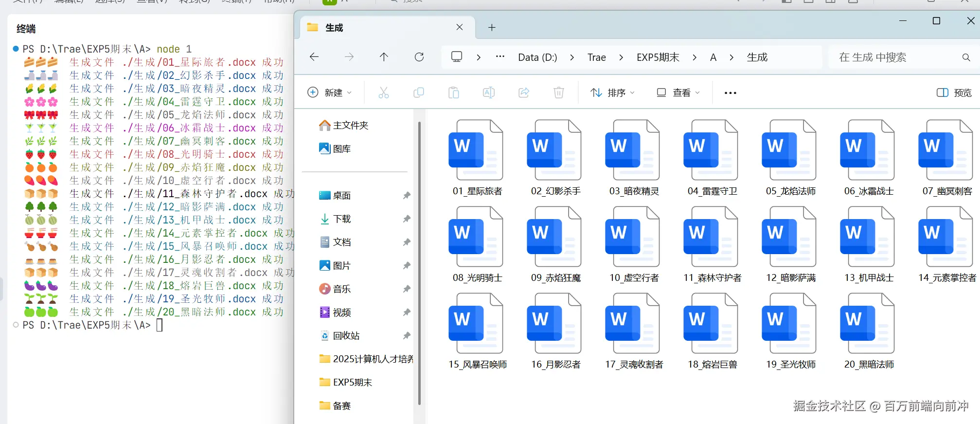Click the This PC monitor icon in address bar
Viewport: 980px width, 424px height.
point(457,57)
